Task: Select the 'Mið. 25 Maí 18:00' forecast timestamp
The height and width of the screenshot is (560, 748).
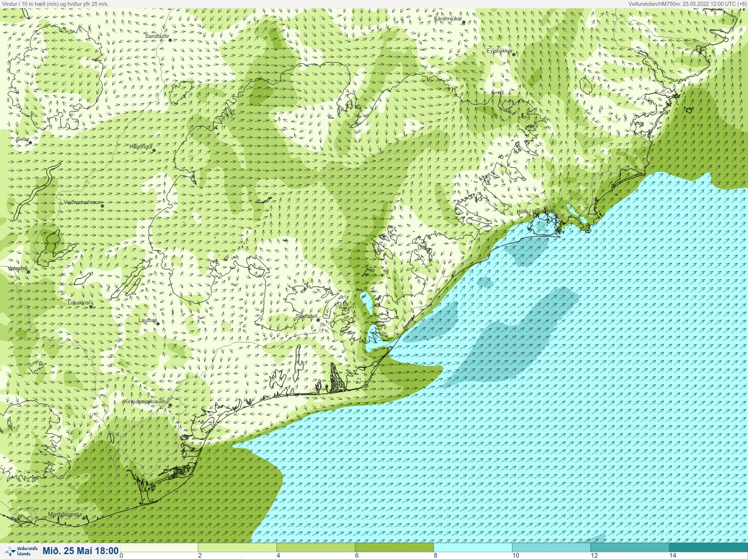Action: click(81, 551)
